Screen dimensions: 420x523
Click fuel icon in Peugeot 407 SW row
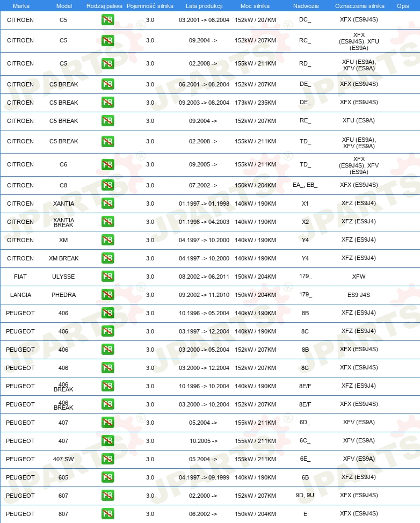pyautogui.click(x=108, y=459)
